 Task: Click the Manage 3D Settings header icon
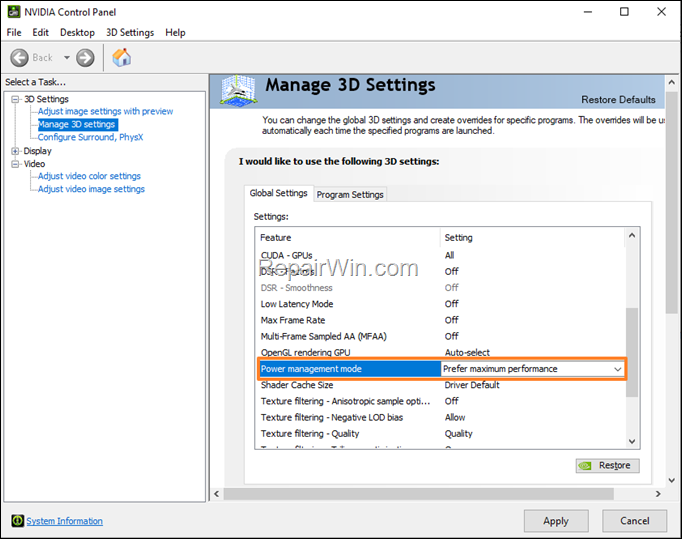[238, 91]
